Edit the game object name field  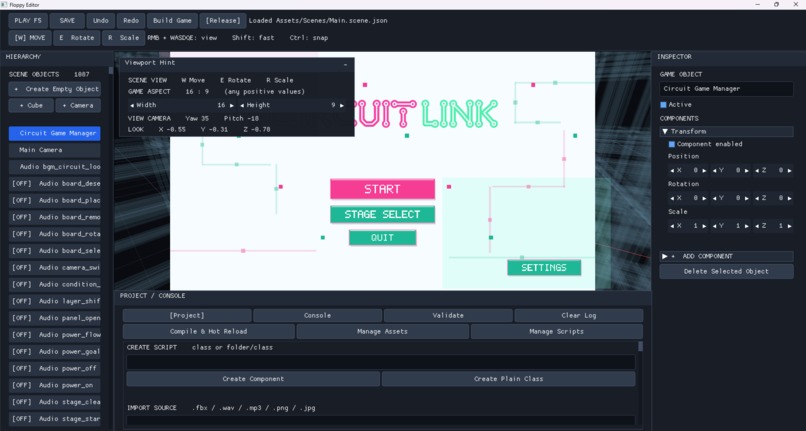tap(726, 88)
